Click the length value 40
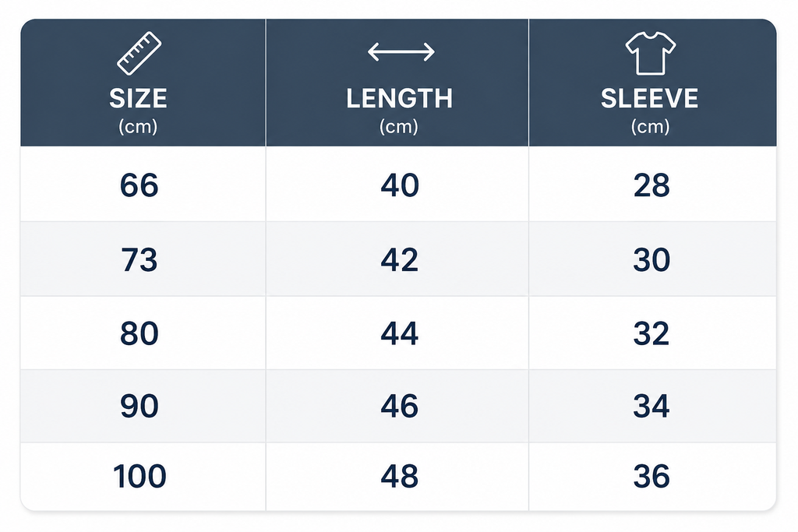 click(x=400, y=185)
